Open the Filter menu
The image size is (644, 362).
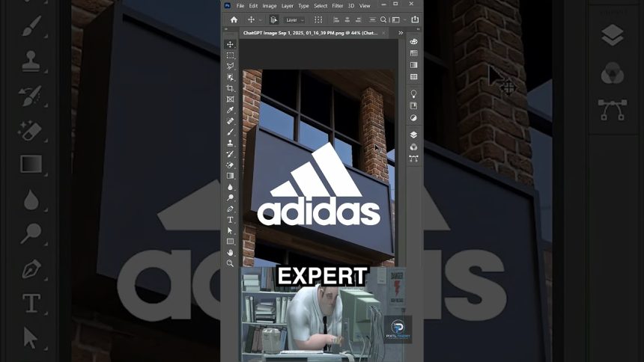click(338, 6)
